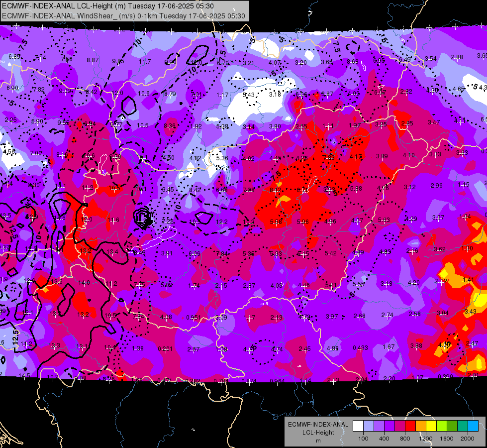This screenshot has width=487, height=448.
Task: Click the wind shear value 1.67
Action: click(389, 346)
